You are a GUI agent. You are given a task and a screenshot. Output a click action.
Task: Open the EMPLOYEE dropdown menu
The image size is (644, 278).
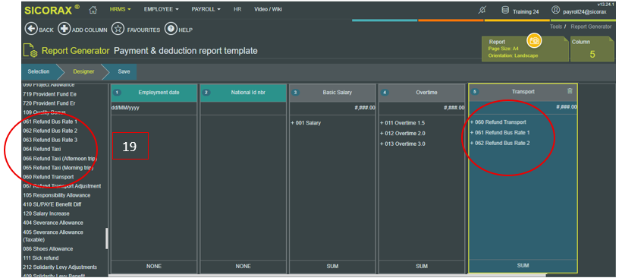pyautogui.click(x=161, y=9)
